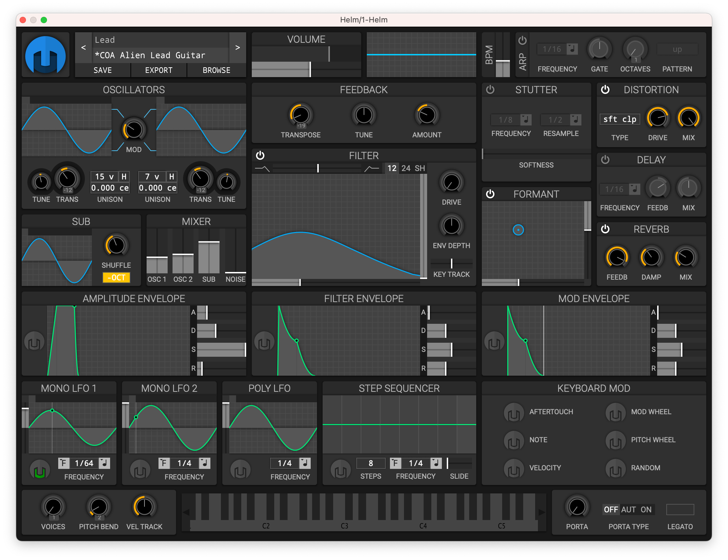
Task: Click the Poly LFO modulation source icon
Action: 240,470
